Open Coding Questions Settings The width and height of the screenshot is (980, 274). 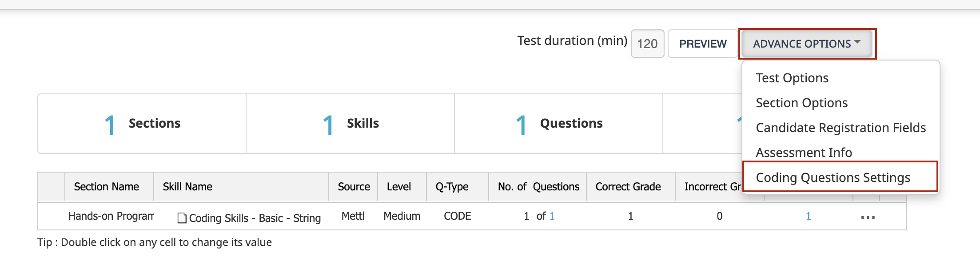pos(833,177)
